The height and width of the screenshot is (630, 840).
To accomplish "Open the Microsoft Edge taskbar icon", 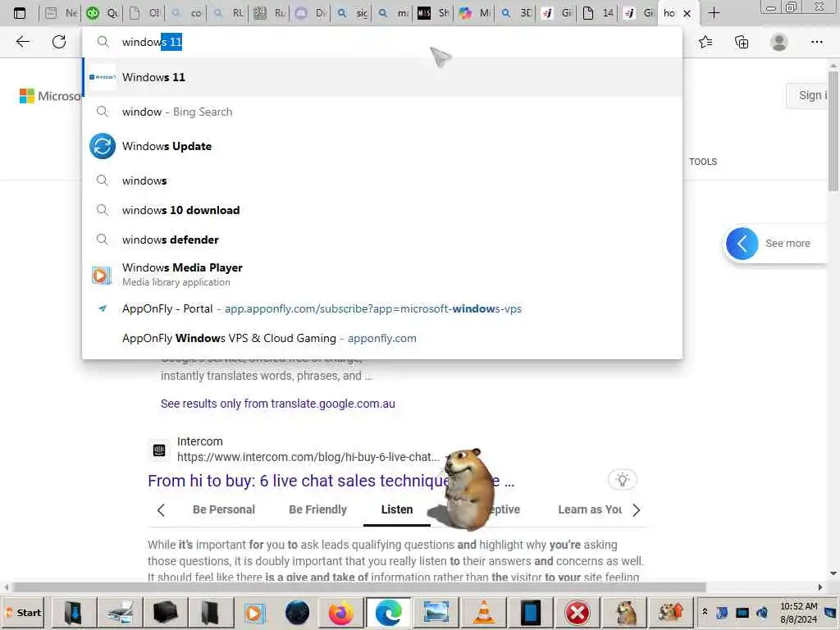I will click(x=389, y=612).
